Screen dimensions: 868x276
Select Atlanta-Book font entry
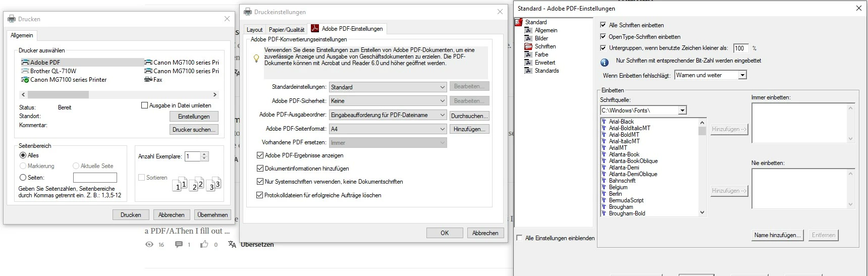624,154
